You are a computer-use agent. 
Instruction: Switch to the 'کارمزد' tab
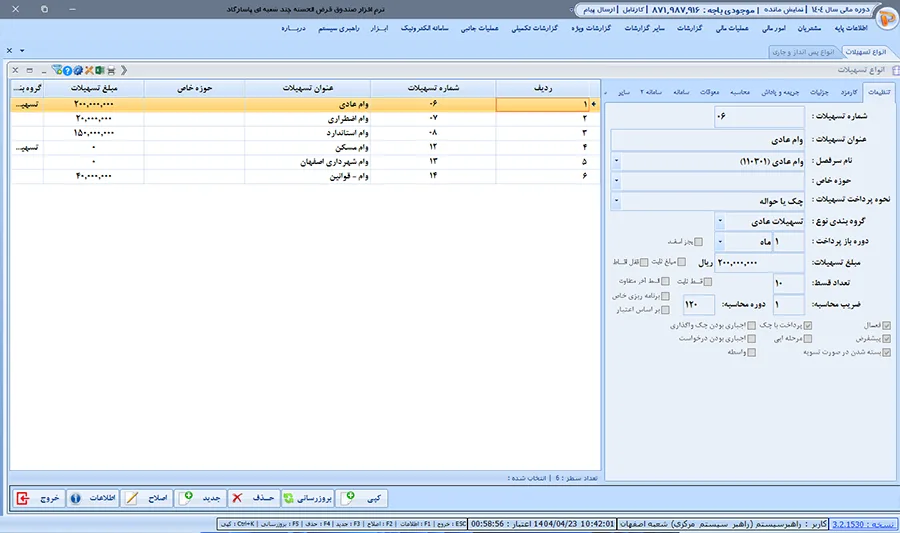(x=849, y=92)
